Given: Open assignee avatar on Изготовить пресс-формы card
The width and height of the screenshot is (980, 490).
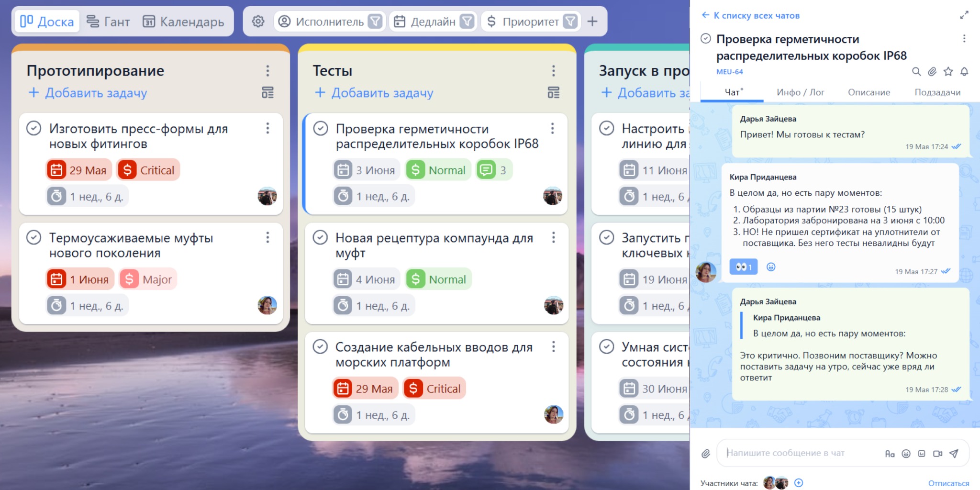Looking at the screenshot, I should [267, 196].
